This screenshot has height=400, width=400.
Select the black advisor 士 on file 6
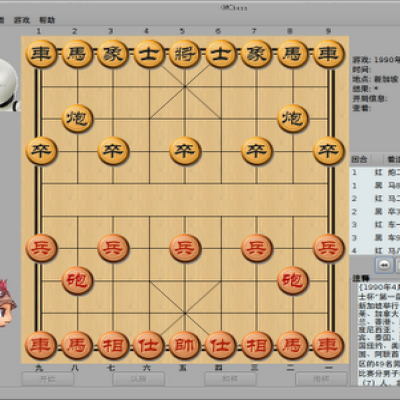221,54
